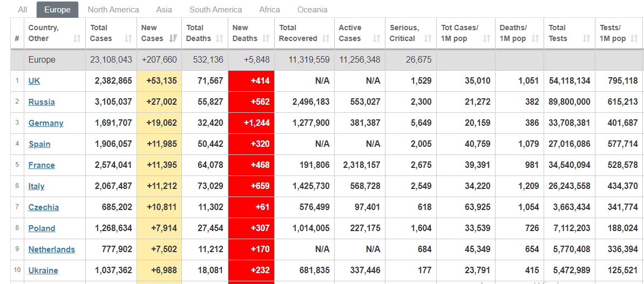
Task: Click the Tests/1M pop column header
Action: [613, 33]
